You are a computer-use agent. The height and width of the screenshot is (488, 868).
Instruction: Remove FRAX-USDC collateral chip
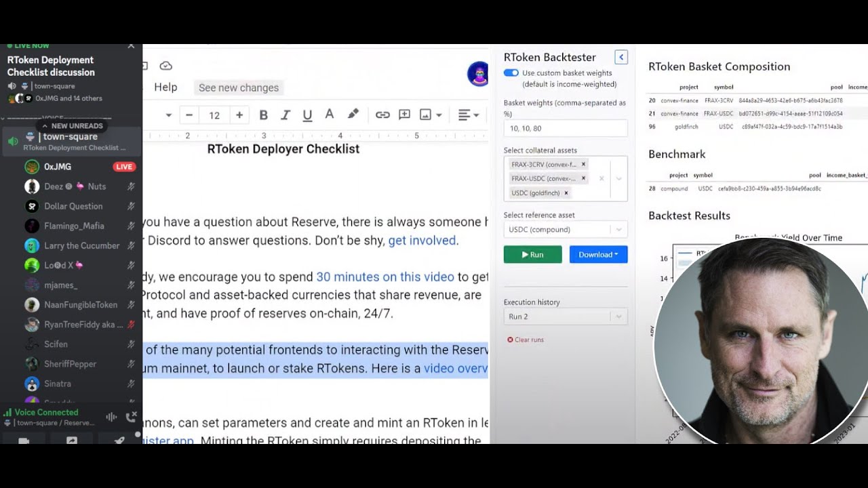click(x=583, y=178)
